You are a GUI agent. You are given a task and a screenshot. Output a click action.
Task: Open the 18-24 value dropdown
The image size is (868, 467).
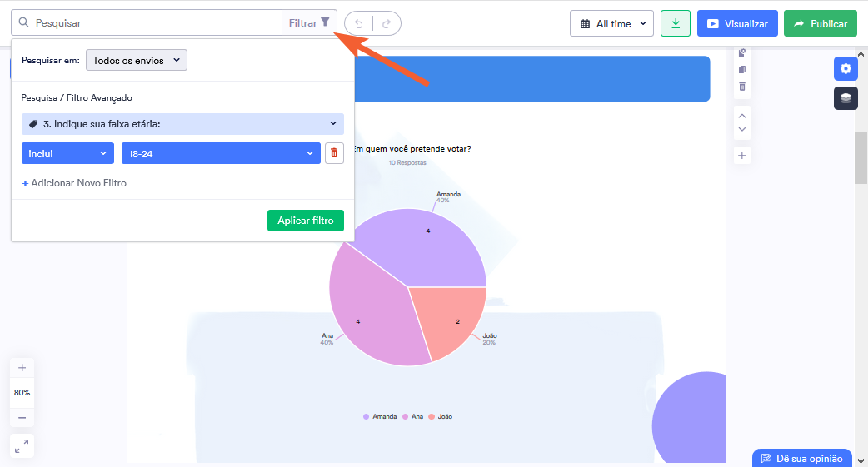click(x=221, y=153)
